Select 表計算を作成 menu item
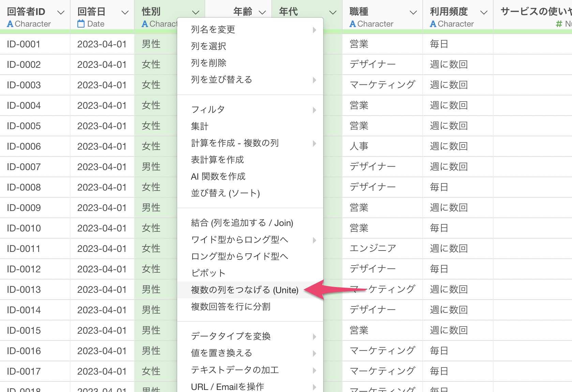 click(250, 160)
